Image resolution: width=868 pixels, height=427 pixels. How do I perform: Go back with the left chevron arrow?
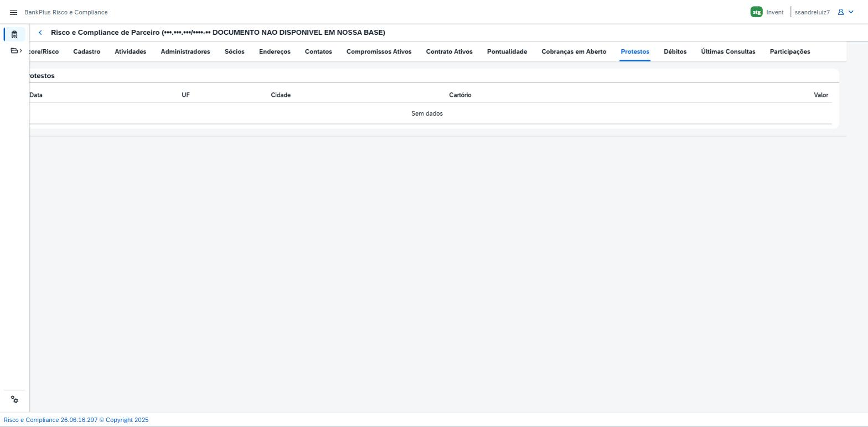40,33
